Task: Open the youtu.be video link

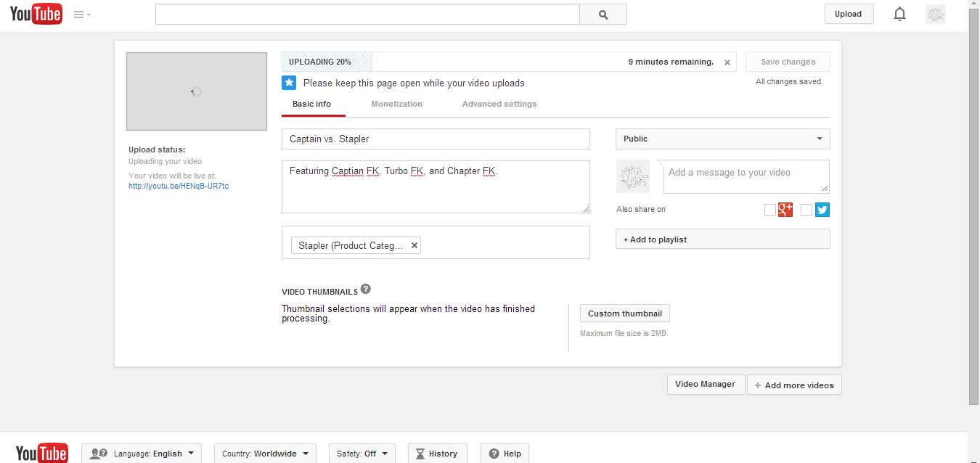Action: [x=179, y=186]
